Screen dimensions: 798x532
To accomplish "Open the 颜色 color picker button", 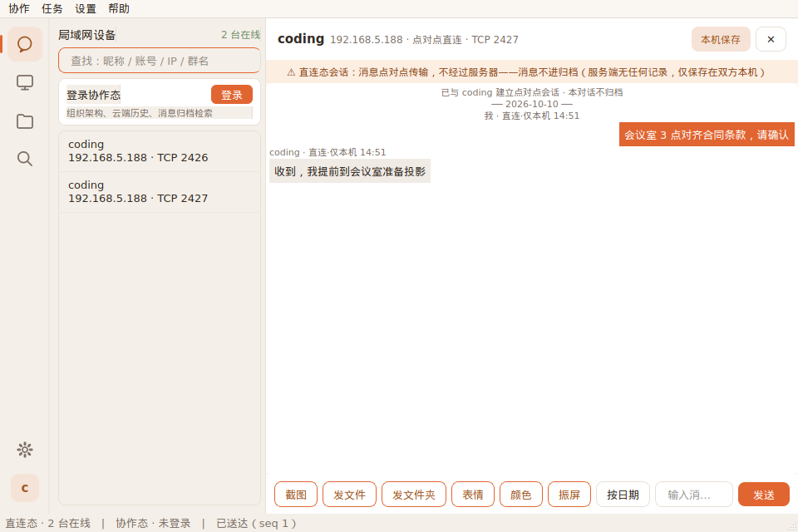I will pyautogui.click(x=520, y=495).
